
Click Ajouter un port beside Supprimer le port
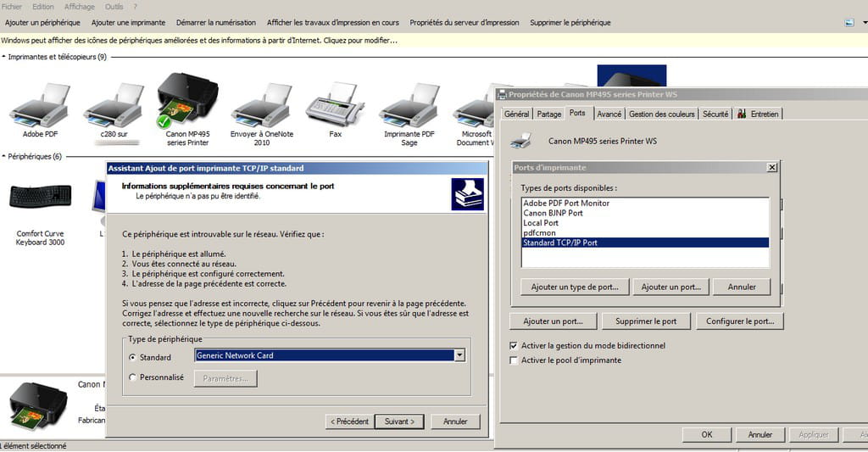pos(553,321)
